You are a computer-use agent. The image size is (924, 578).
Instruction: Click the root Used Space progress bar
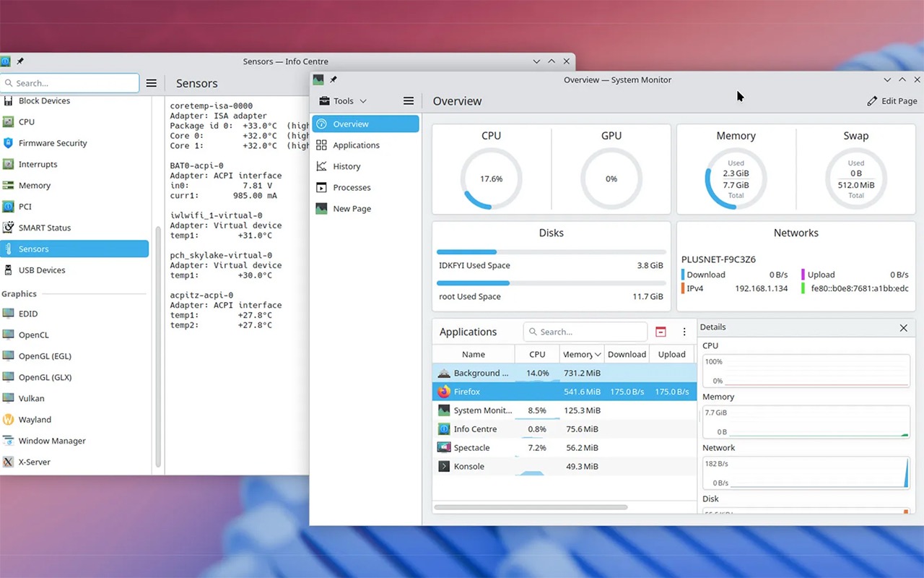click(552, 283)
